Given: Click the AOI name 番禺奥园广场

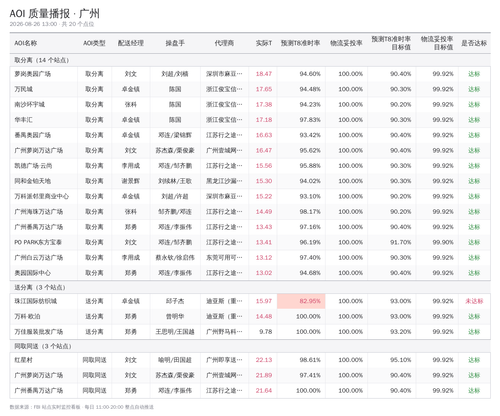Looking at the screenshot, I should pos(33,135).
